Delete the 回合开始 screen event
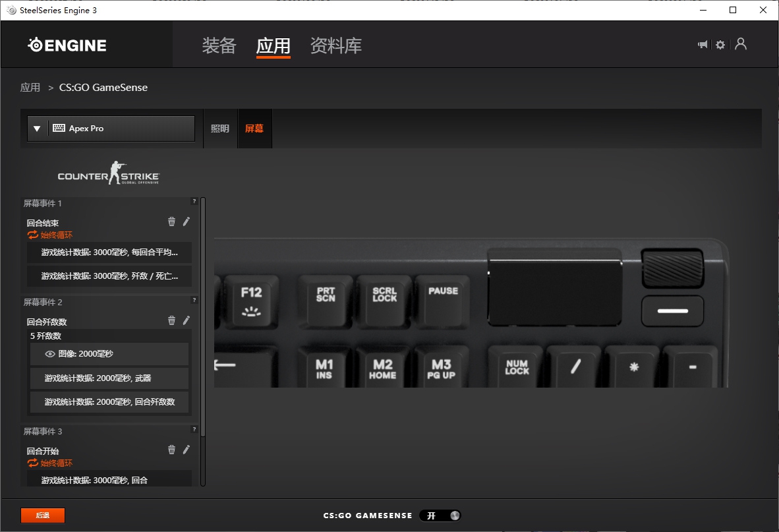This screenshot has height=532, width=779. click(x=171, y=450)
